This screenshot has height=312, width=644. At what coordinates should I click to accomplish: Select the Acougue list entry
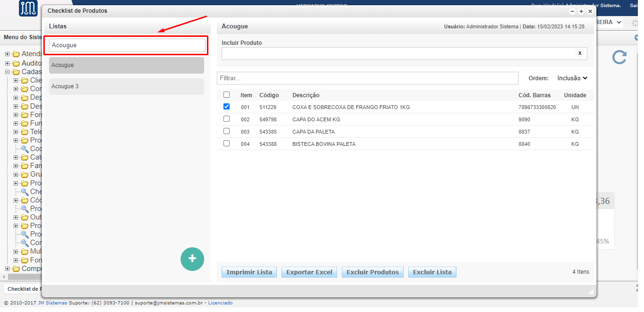pyautogui.click(x=126, y=65)
